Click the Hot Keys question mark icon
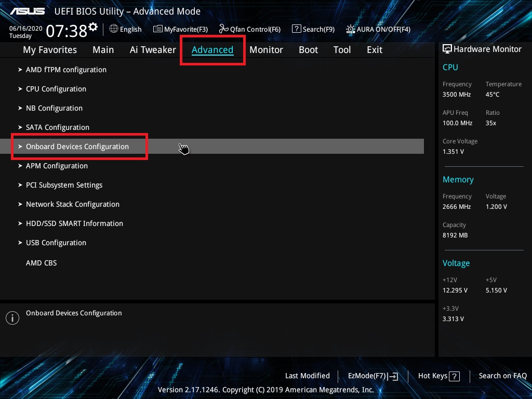532x399 pixels. [454, 376]
